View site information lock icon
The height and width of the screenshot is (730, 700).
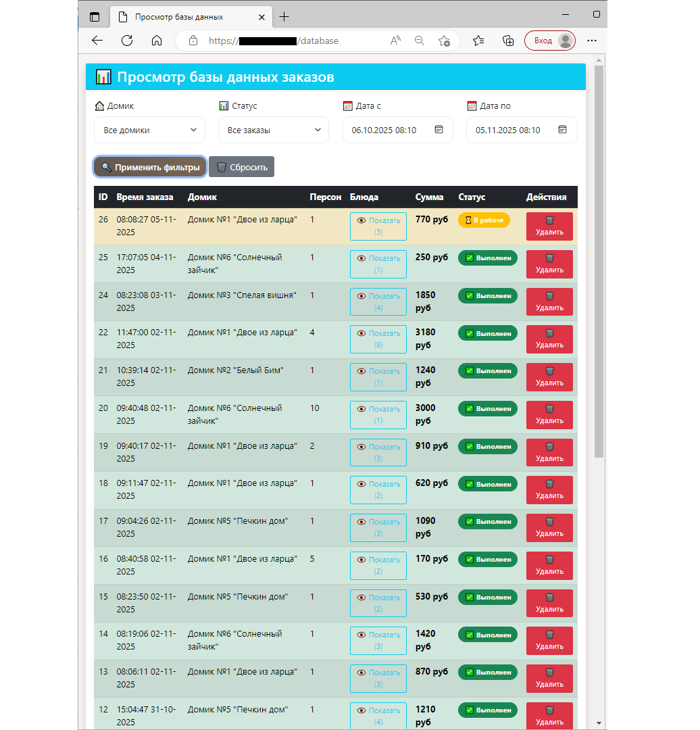[193, 41]
